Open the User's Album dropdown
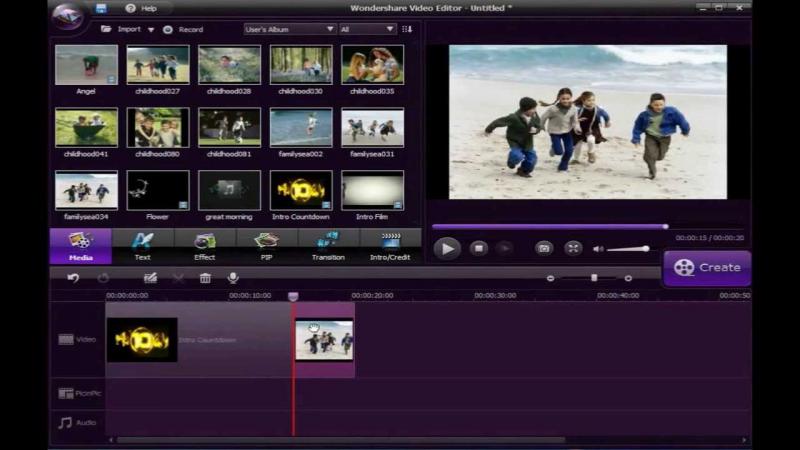 pyautogui.click(x=289, y=29)
